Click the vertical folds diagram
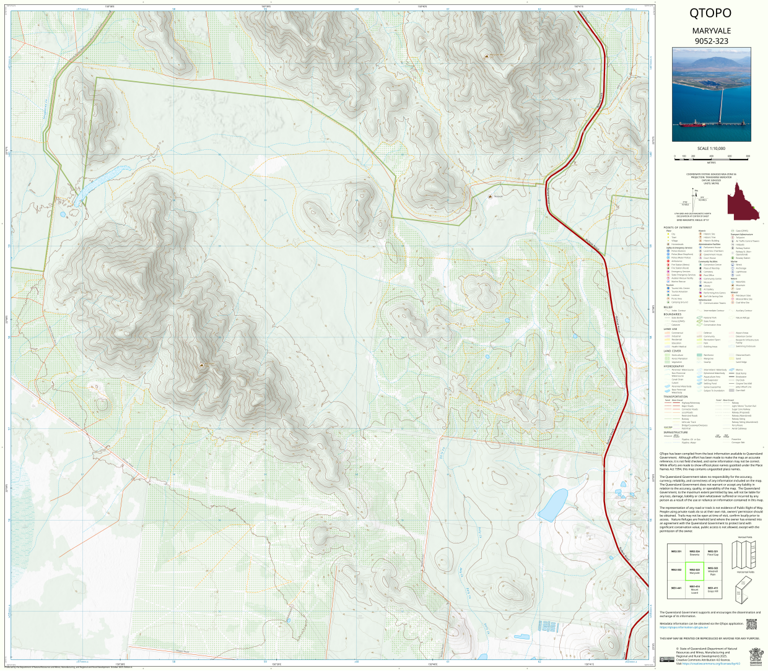The width and height of the screenshot is (768, 671). pyautogui.click(x=744, y=554)
